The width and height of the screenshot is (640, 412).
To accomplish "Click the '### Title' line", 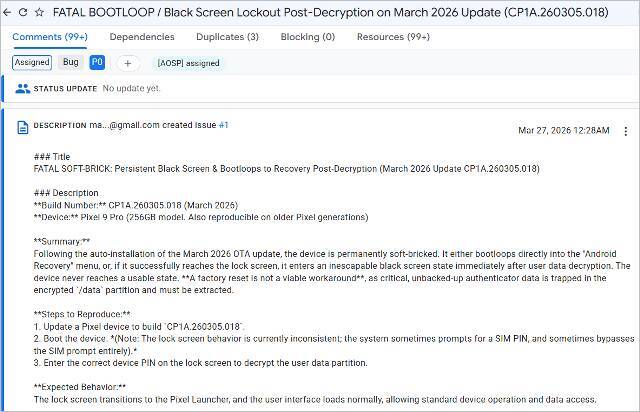I will click(52, 157).
